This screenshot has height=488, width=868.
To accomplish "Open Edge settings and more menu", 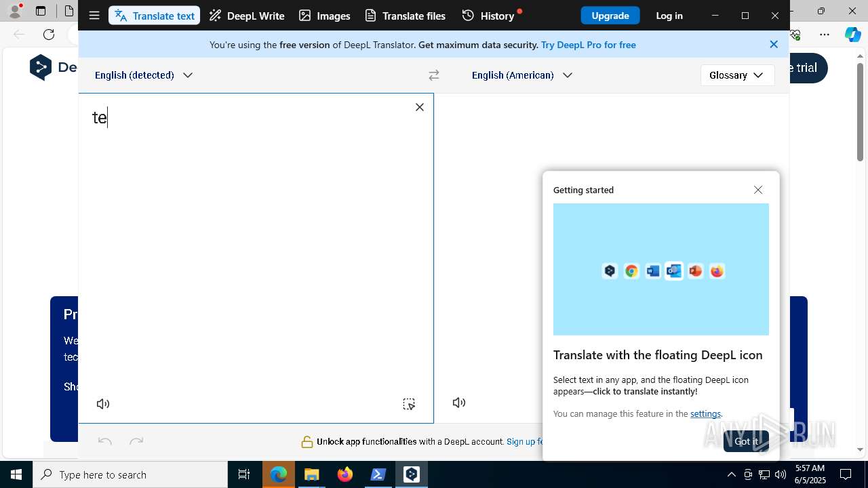I will click(x=825, y=34).
